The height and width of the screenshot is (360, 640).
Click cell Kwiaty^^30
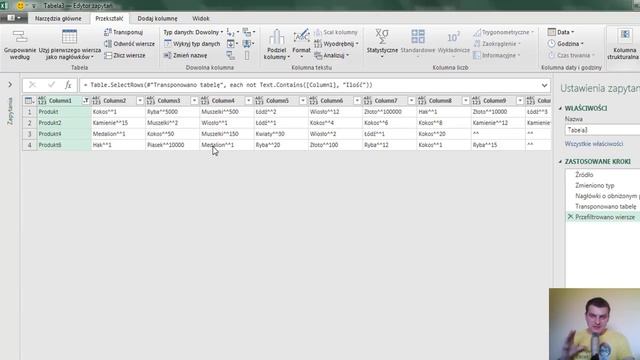pyautogui.click(x=281, y=134)
